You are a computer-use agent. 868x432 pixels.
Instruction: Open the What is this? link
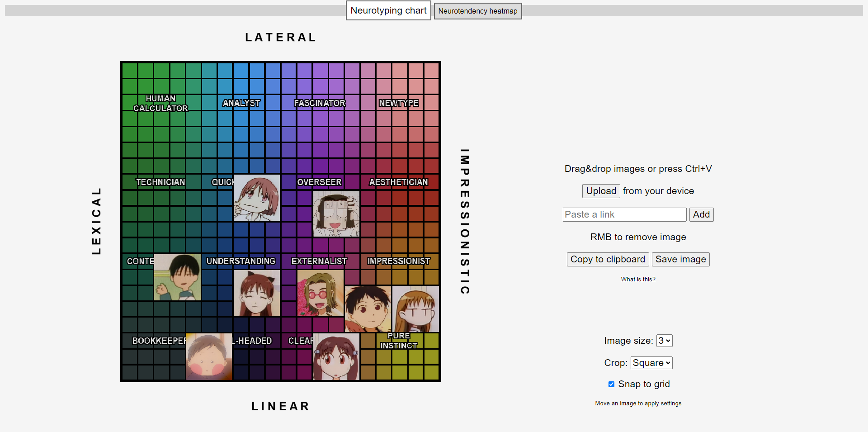pyautogui.click(x=638, y=279)
